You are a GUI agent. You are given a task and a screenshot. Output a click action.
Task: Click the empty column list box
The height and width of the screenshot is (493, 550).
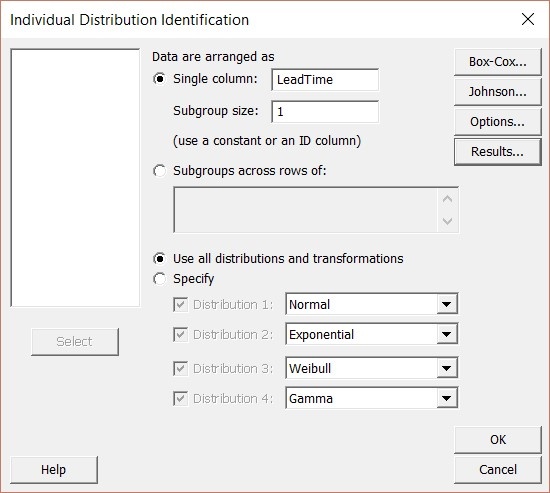75,178
